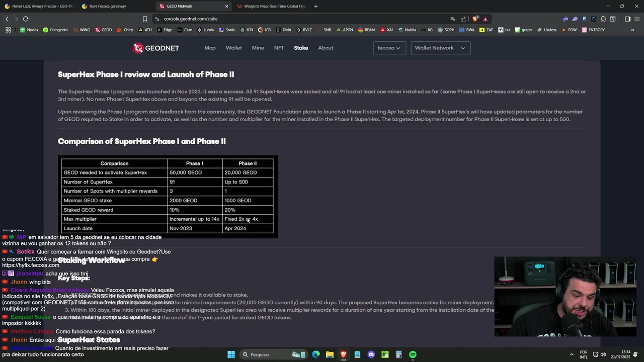Image resolution: width=644 pixels, height=362 pixels.
Task: Open the browser main menu hamburger icon
Action: (x=637, y=19)
